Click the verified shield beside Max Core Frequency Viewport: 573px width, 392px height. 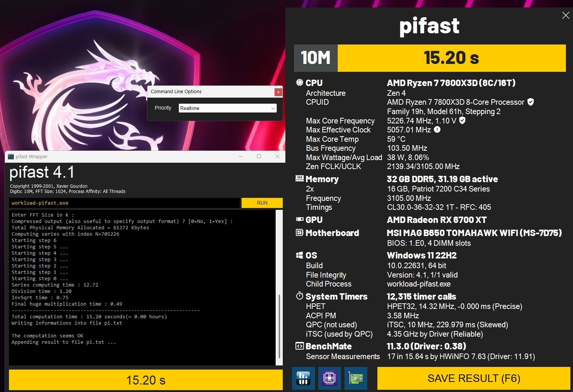(x=462, y=120)
